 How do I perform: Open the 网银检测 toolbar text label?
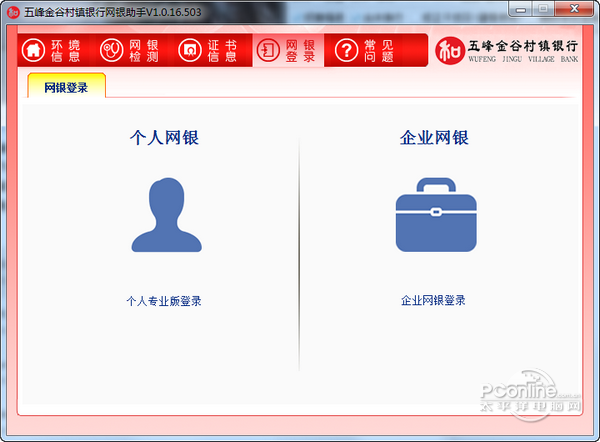pos(144,51)
